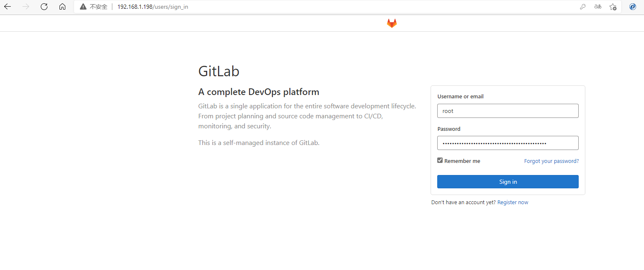644x270 pixels.
Task: Click the GitLab fox logo
Action: (x=391, y=23)
